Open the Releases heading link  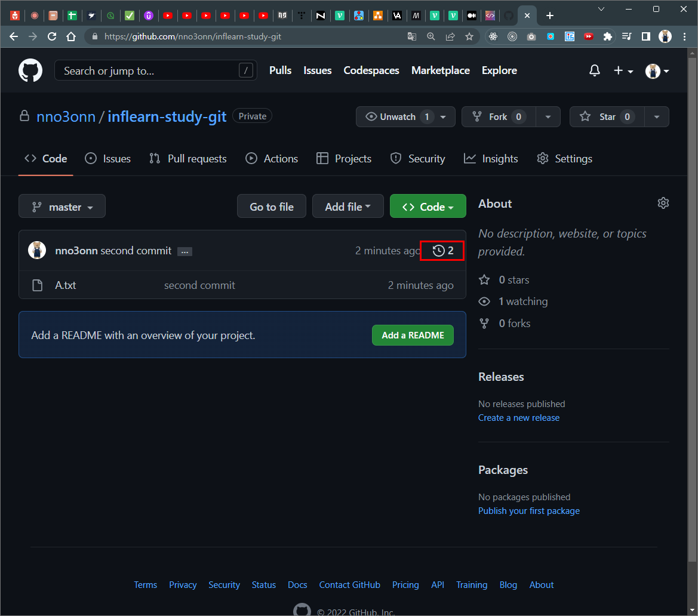(x=501, y=377)
